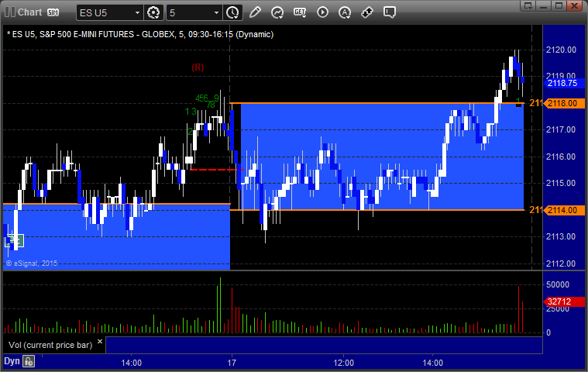Maximize the Chart window
This screenshot has width=588, height=372.
[x=559, y=5]
